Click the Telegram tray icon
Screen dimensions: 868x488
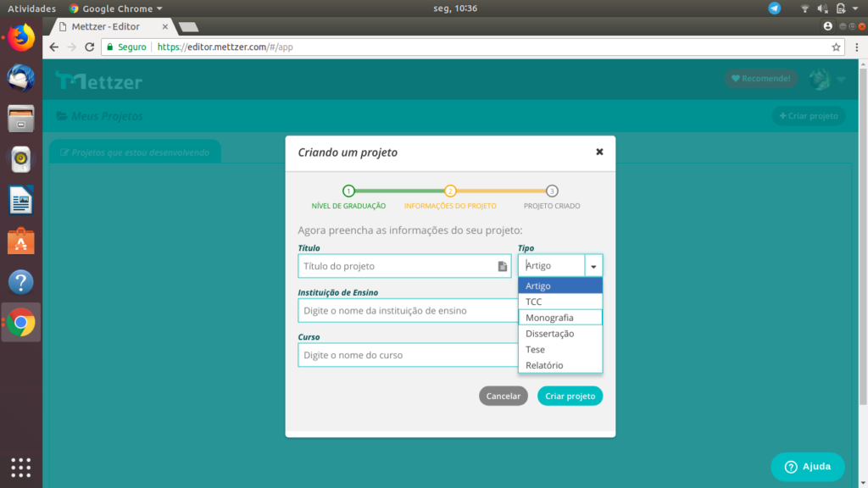pyautogui.click(x=775, y=8)
